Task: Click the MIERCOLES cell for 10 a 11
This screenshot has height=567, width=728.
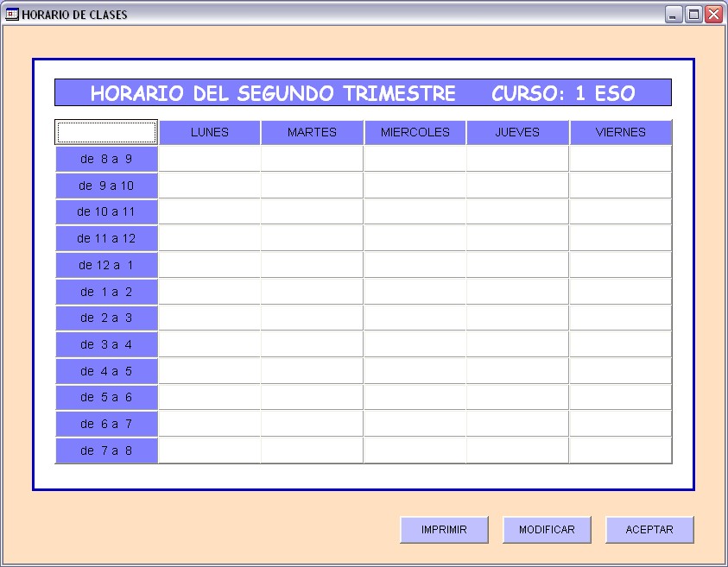Action: [x=415, y=212]
